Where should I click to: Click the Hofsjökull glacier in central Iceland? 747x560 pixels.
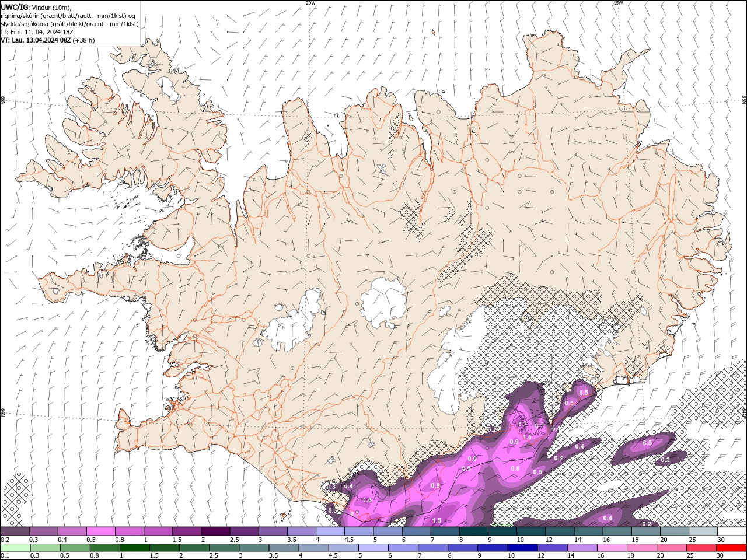pos(383,302)
